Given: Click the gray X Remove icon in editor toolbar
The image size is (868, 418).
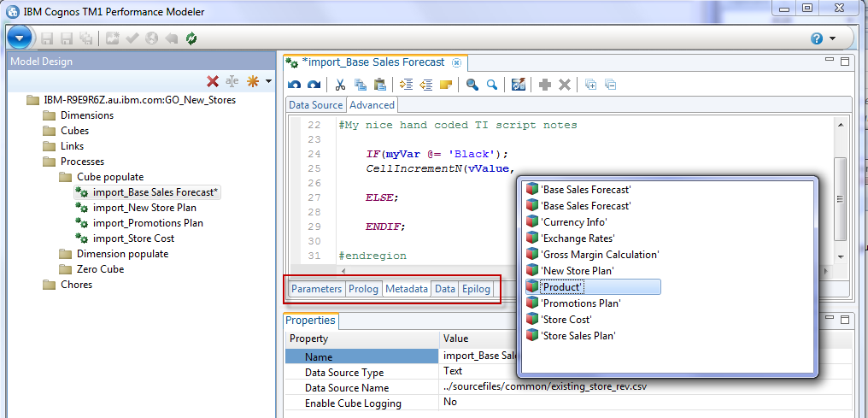Looking at the screenshot, I should pyautogui.click(x=564, y=85).
